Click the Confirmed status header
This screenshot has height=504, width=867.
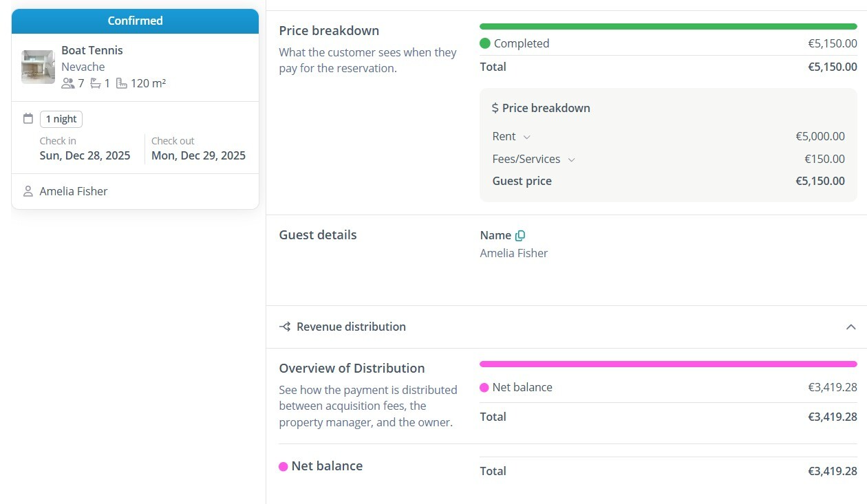(135, 21)
